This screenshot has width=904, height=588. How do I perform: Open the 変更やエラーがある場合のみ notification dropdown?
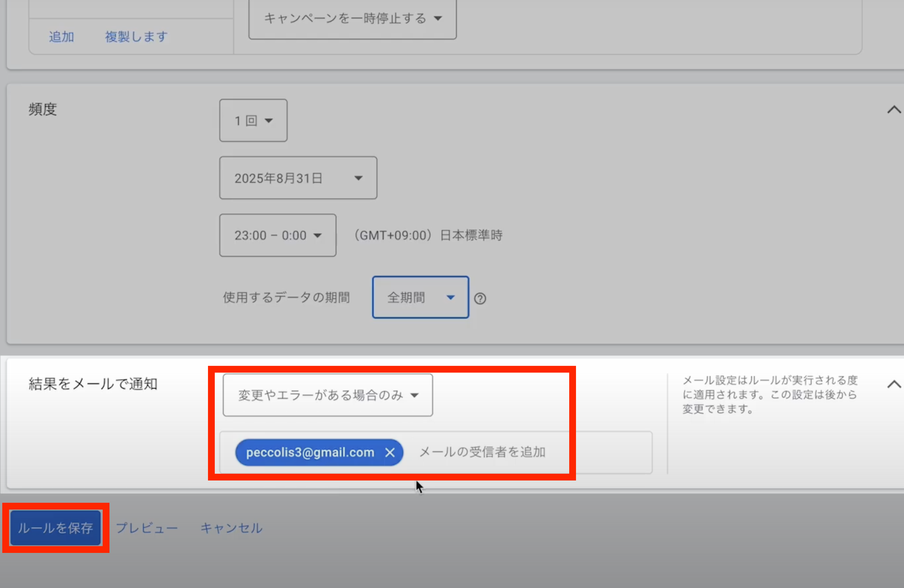(x=327, y=395)
